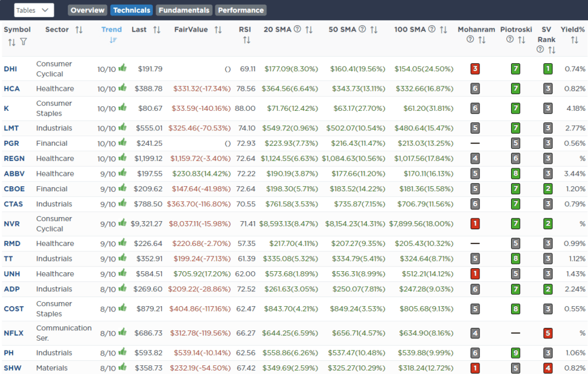Click K's RSI value 88.00

pos(245,109)
